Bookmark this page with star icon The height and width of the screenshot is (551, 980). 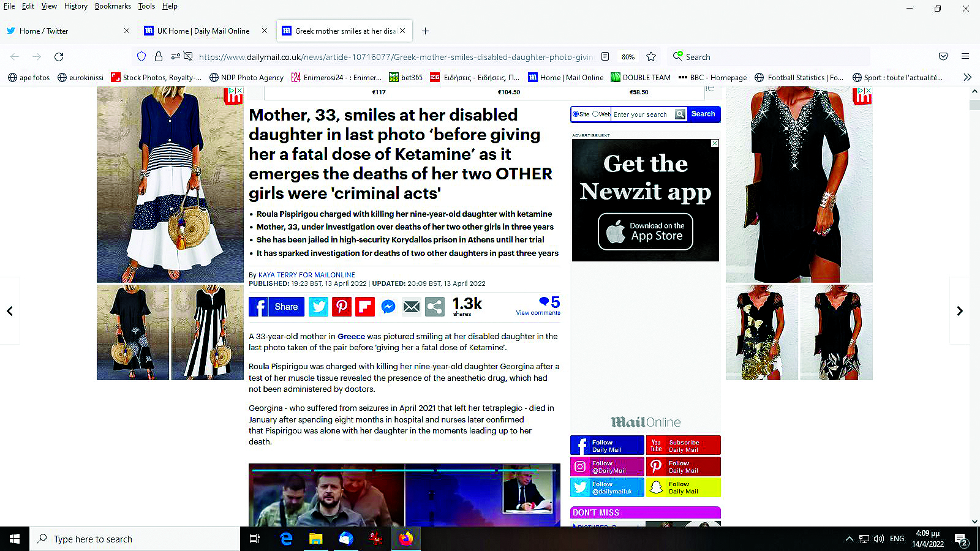651,57
